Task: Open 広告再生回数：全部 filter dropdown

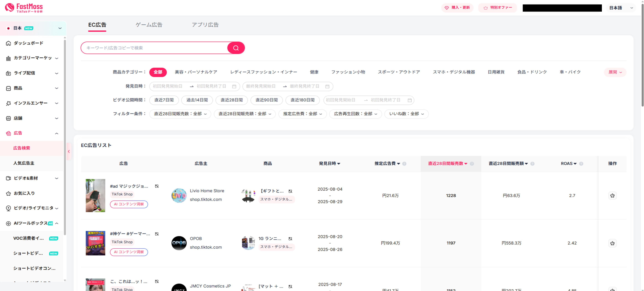Action: (356, 114)
